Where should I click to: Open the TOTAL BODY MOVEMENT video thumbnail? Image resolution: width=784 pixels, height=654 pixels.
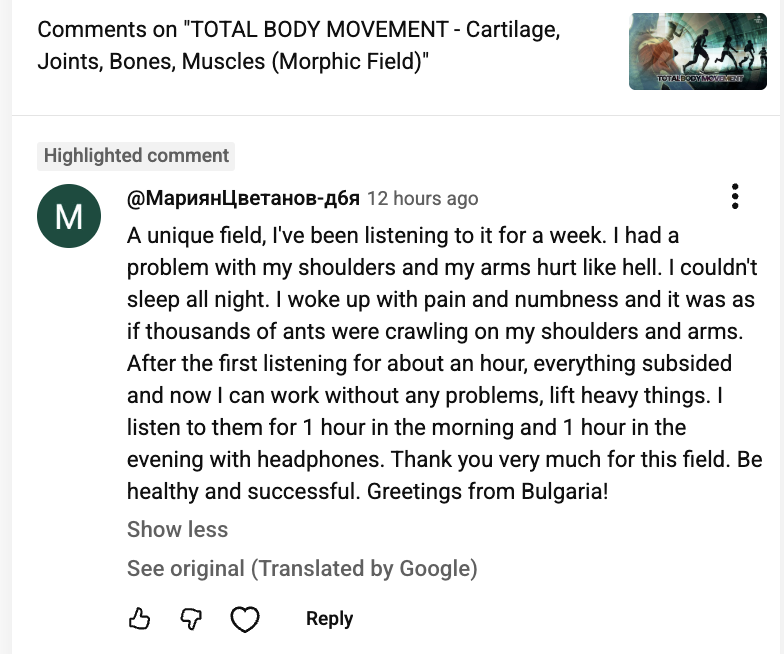698,51
